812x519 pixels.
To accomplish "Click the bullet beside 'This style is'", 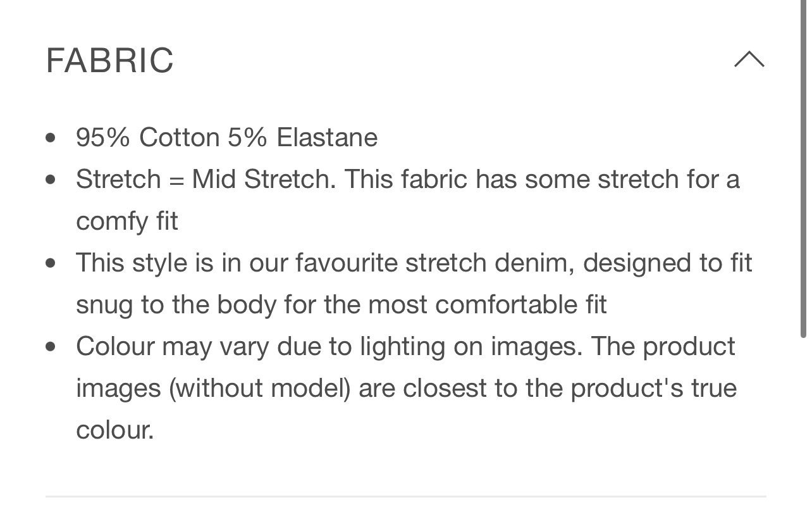I will (x=51, y=264).
